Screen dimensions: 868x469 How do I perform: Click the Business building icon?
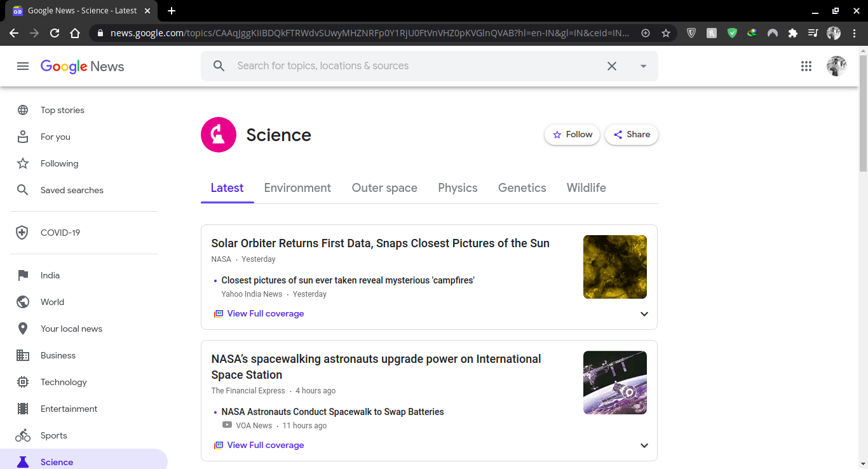tap(23, 355)
